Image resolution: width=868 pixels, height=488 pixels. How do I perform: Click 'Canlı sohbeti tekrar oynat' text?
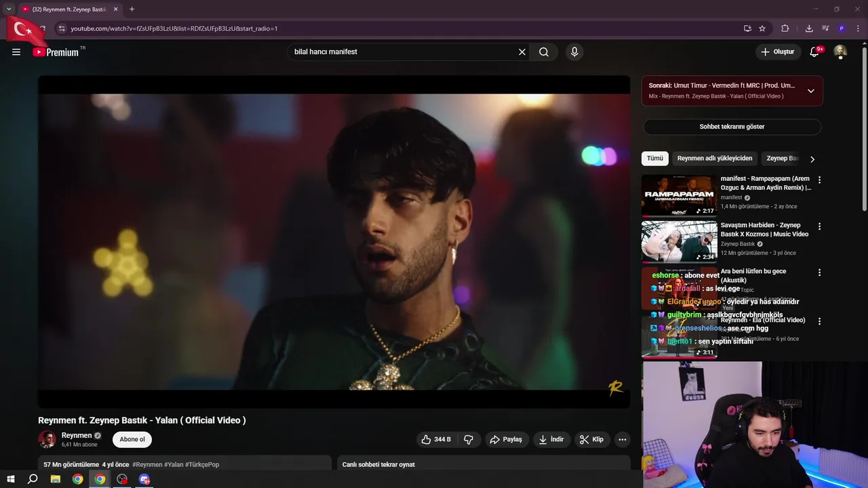pos(378,464)
